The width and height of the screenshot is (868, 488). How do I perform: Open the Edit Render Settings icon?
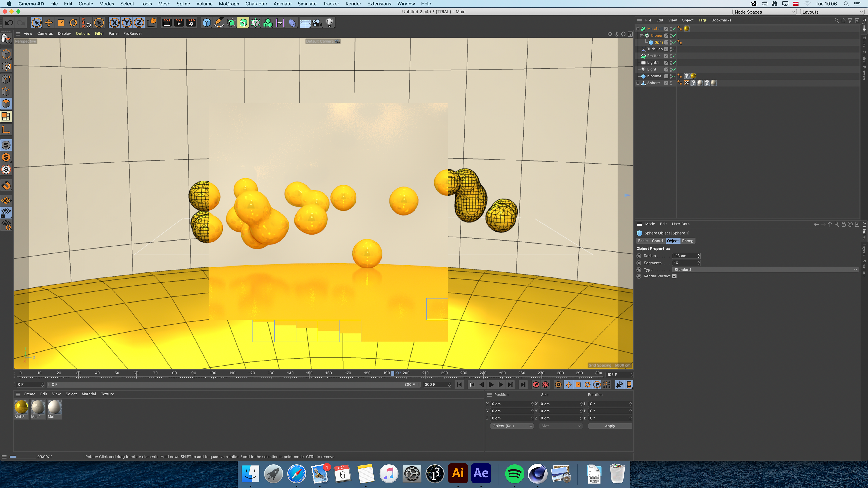coord(191,23)
